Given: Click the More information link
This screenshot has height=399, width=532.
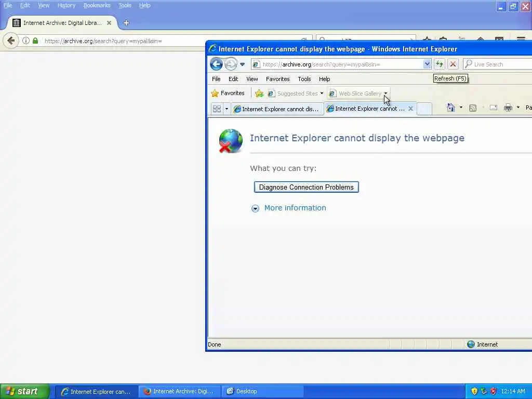Looking at the screenshot, I should (x=295, y=208).
